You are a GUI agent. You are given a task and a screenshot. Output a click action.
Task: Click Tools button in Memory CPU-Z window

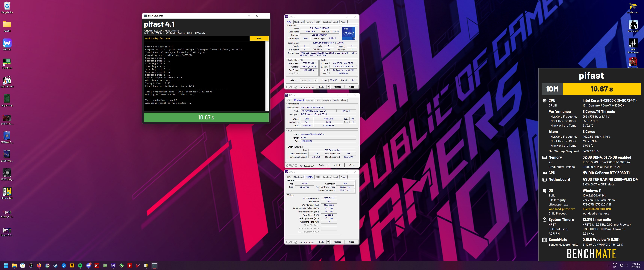(x=321, y=242)
